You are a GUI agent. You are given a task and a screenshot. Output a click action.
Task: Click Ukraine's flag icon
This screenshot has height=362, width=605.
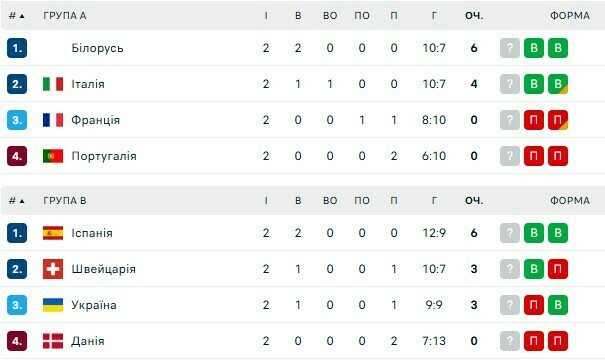tap(53, 305)
